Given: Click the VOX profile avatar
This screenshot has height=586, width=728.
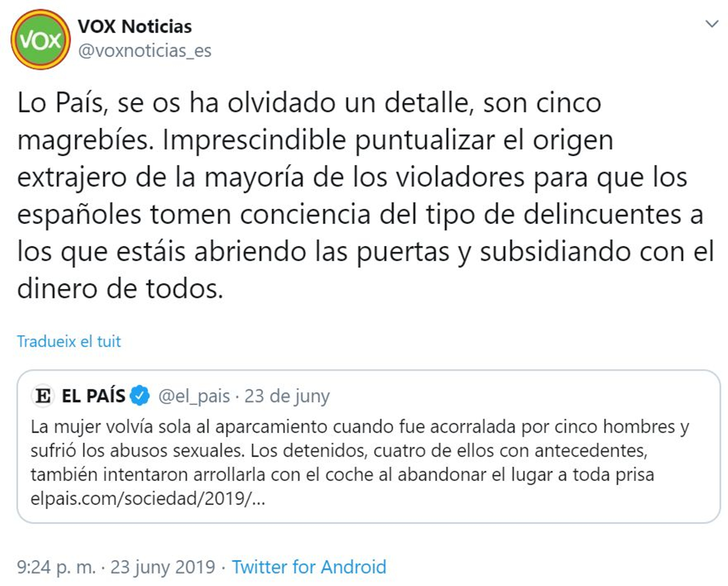Looking at the screenshot, I should click(x=40, y=40).
